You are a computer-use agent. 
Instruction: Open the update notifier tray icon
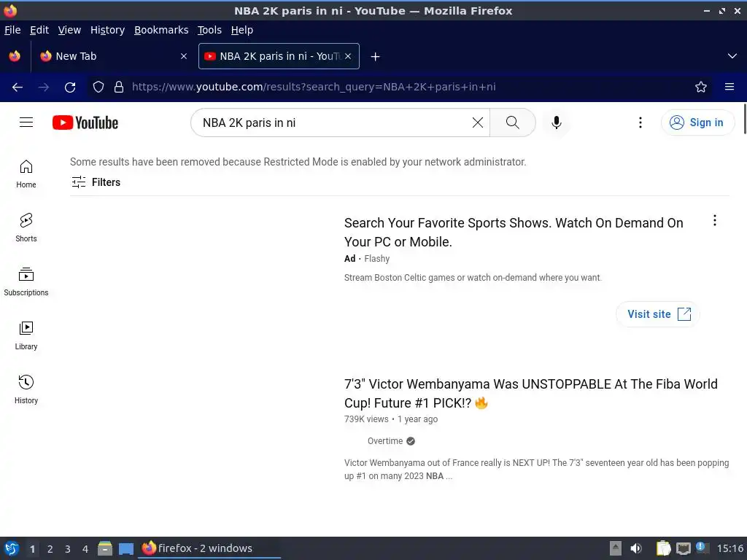point(701,548)
